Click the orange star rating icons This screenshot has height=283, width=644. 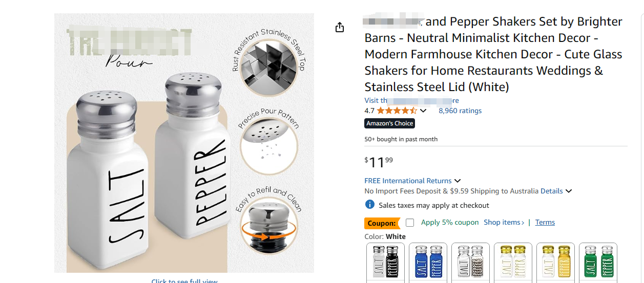tap(397, 111)
